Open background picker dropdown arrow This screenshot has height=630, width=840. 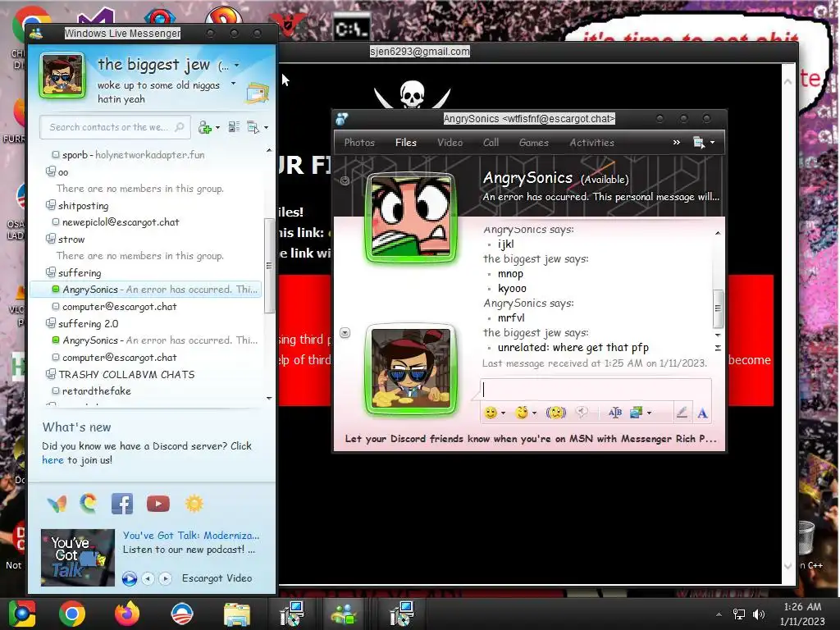pos(650,413)
